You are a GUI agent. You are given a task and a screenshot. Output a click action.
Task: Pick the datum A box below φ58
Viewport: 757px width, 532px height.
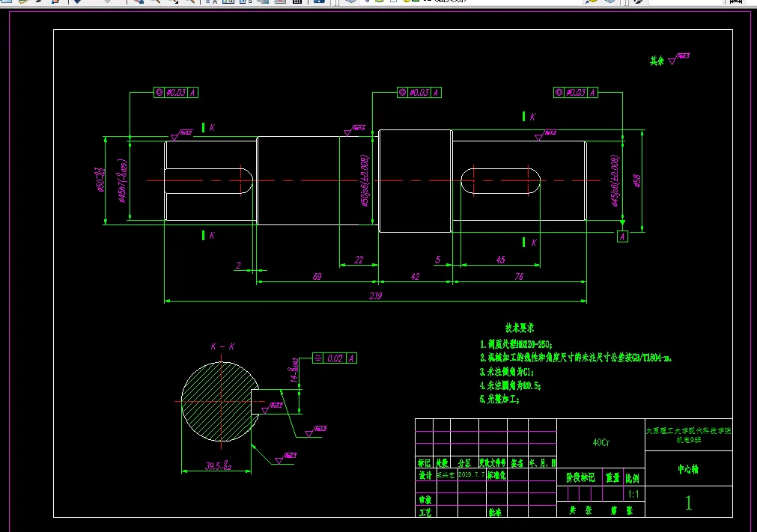click(622, 236)
